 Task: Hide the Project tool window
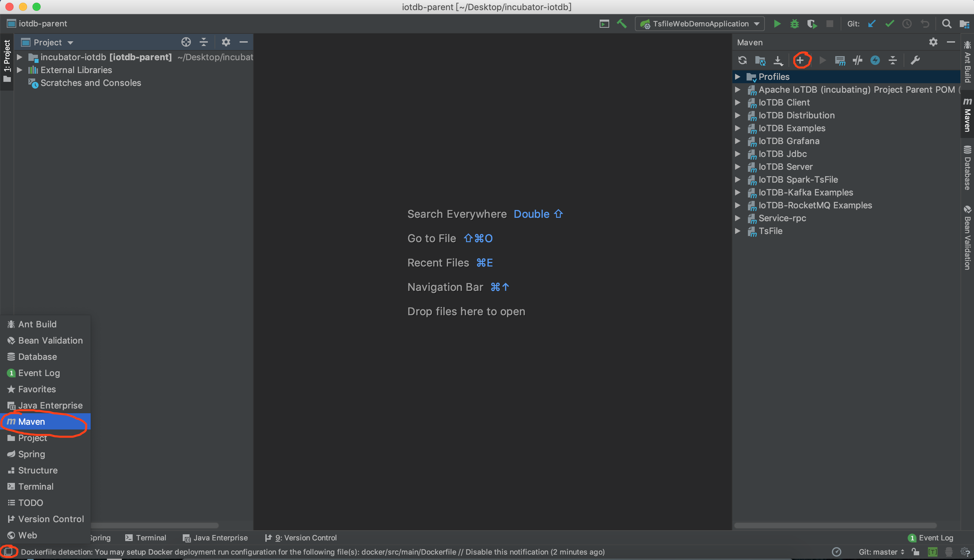[x=243, y=42]
